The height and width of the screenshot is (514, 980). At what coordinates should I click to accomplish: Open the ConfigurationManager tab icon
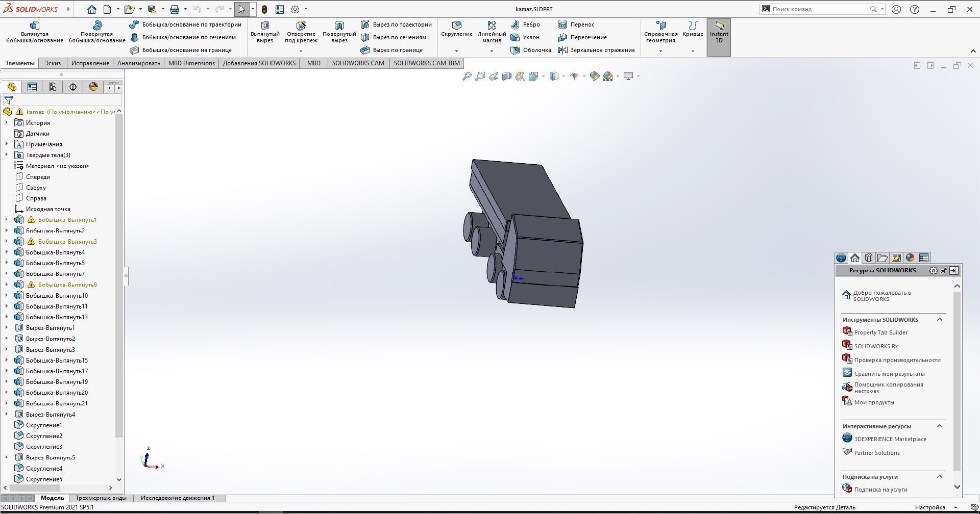click(x=53, y=87)
